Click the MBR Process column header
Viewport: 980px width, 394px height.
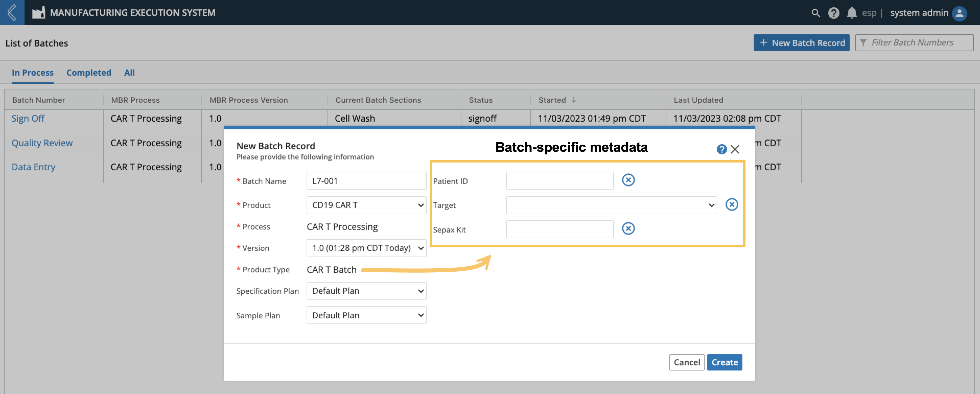pos(135,100)
